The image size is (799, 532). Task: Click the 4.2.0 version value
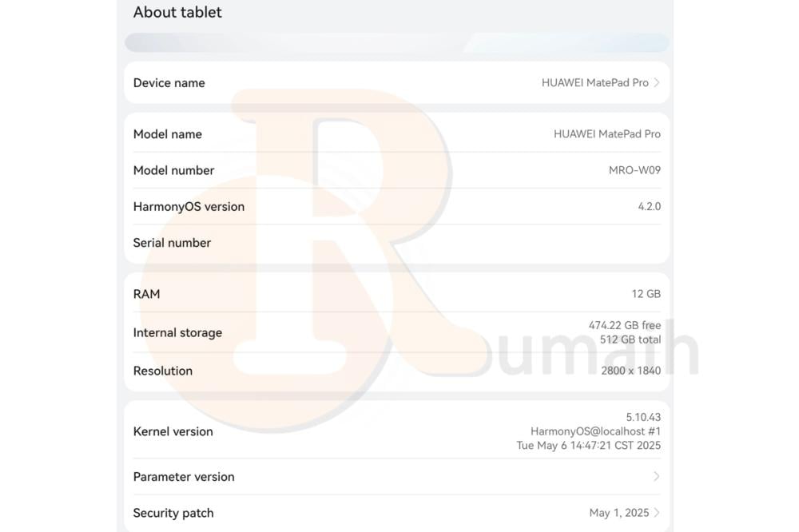pyautogui.click(x=649, y=206)
